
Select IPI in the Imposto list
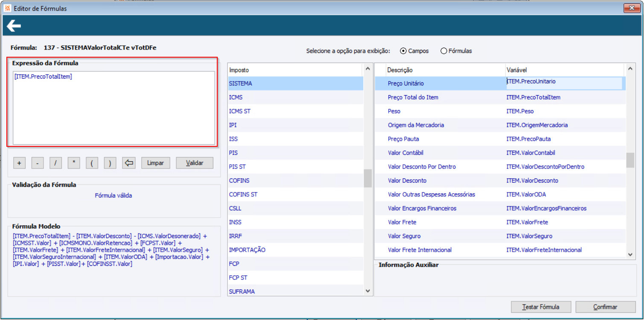(x=295, y=125)
